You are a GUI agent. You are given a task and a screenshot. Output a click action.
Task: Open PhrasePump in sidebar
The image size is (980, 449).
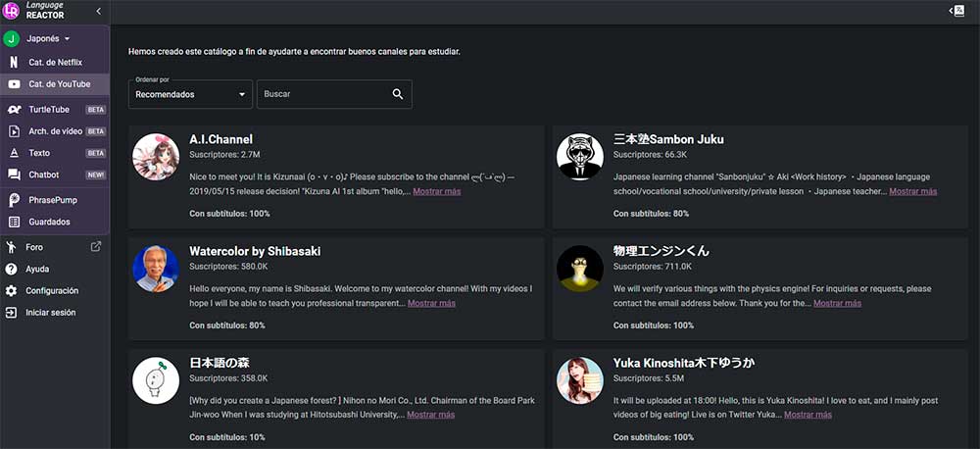[55, 200]
